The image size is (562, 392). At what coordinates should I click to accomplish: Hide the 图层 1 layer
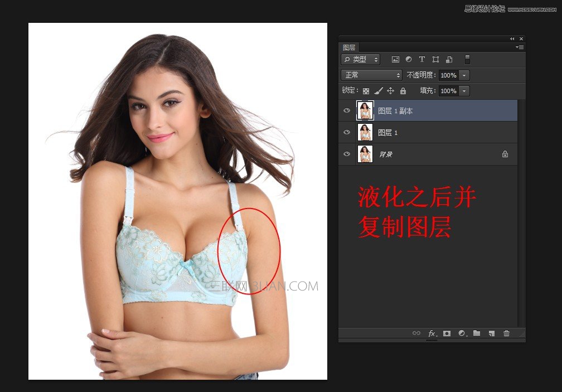(x=347, y=132)
